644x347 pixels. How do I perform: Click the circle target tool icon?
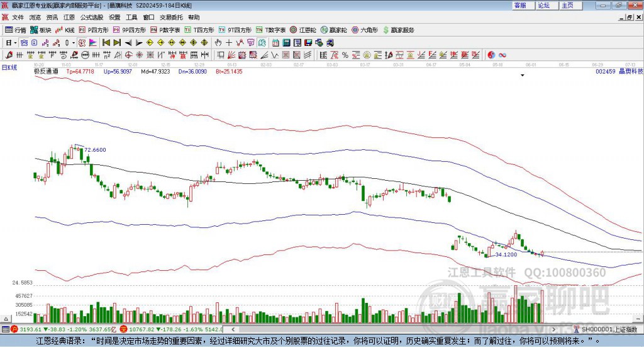[x=128, y=55]
